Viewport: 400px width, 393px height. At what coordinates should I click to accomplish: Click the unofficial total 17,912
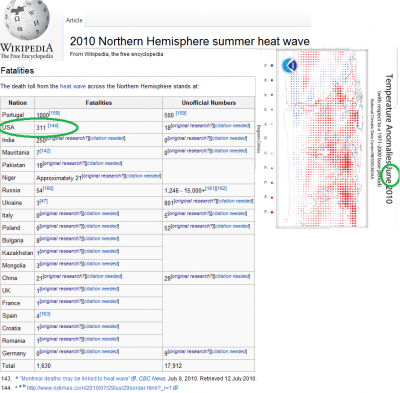click(173, 366)
